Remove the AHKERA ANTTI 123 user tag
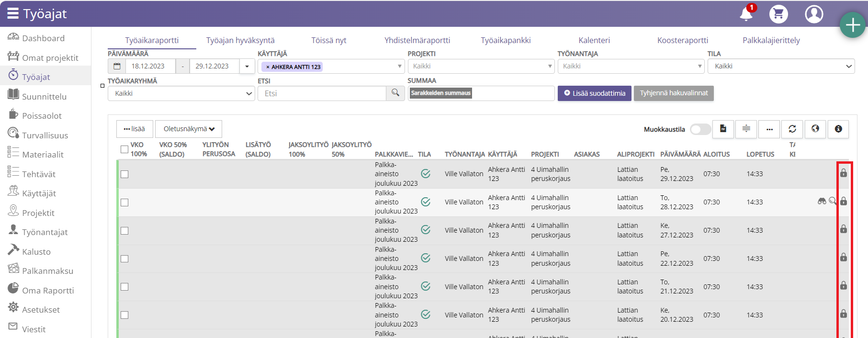Image resolution: width=868 pixels, height=338 pixels. 268,67
